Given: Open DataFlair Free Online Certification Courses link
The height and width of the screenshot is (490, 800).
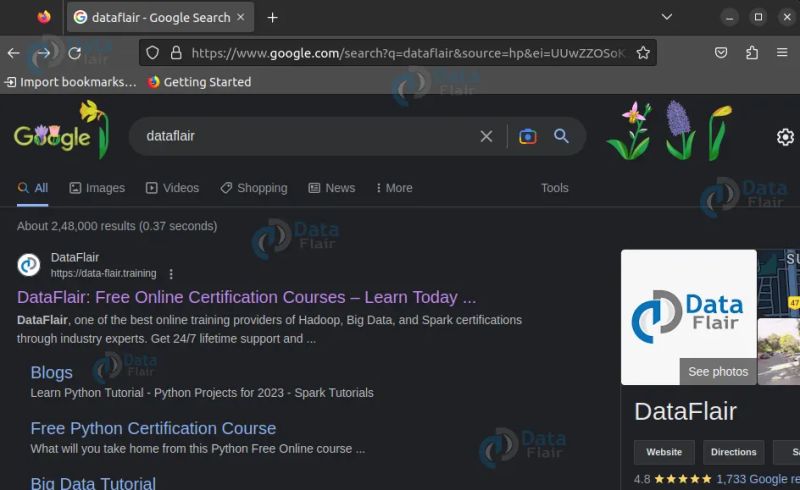Looking at the screenshot, I should [x=246, y=297].
